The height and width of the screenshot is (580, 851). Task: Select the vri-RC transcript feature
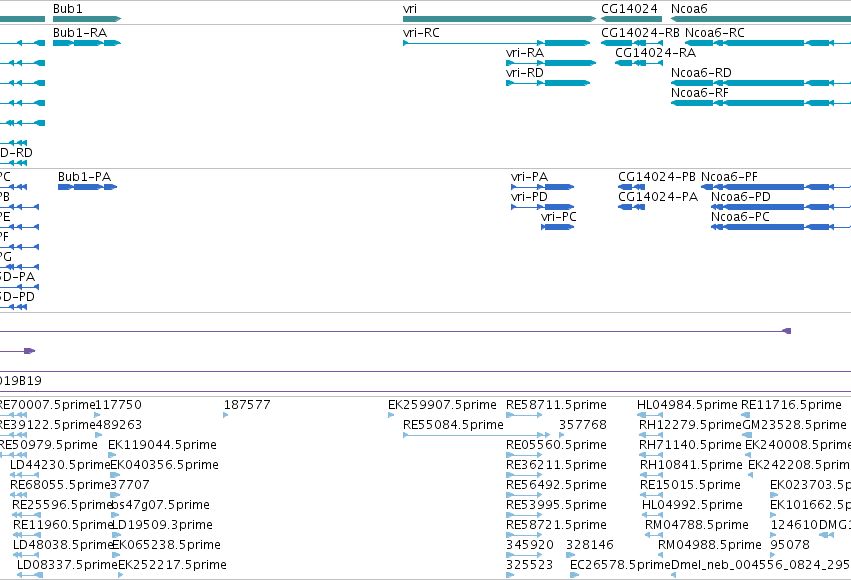[497, 43]
